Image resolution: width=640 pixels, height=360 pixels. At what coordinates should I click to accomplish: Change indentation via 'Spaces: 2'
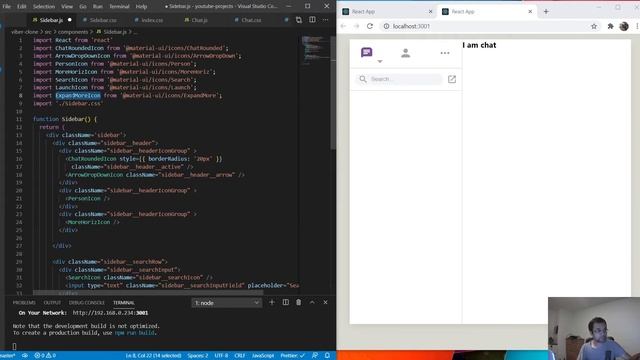(x=198, y=356)
